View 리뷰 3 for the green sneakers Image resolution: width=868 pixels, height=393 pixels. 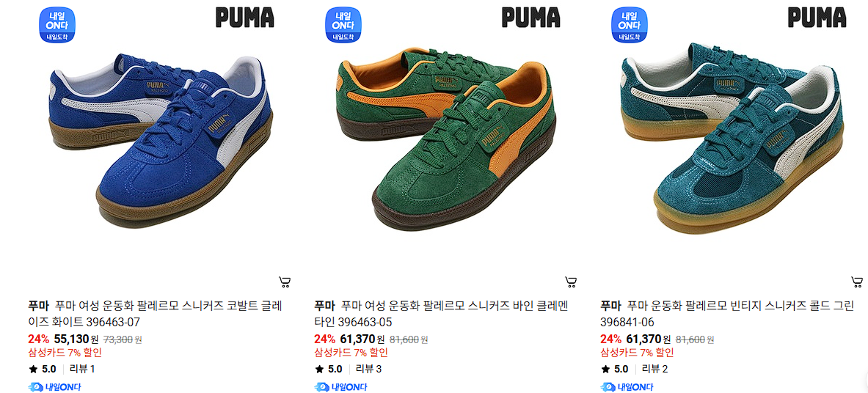368,370
